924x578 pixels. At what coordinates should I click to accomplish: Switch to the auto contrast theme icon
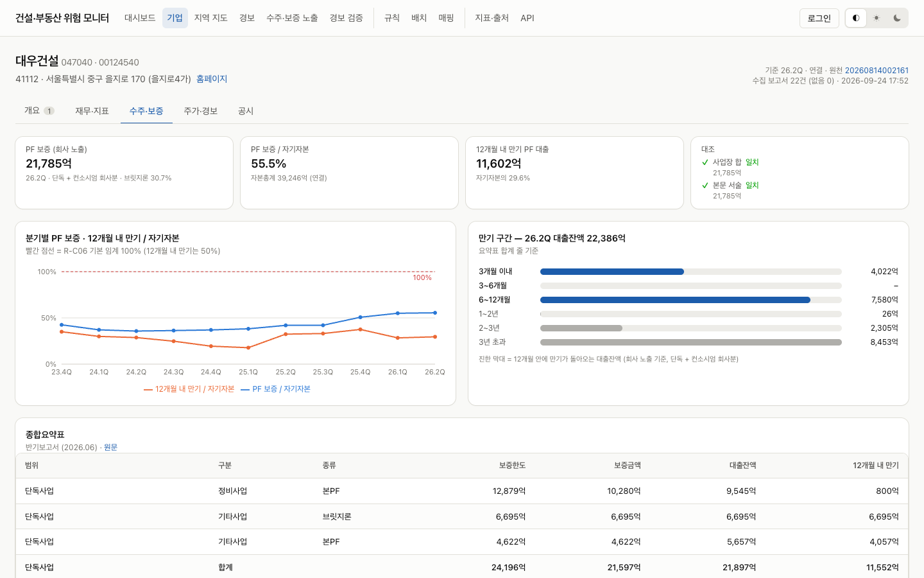coord(856,18)
